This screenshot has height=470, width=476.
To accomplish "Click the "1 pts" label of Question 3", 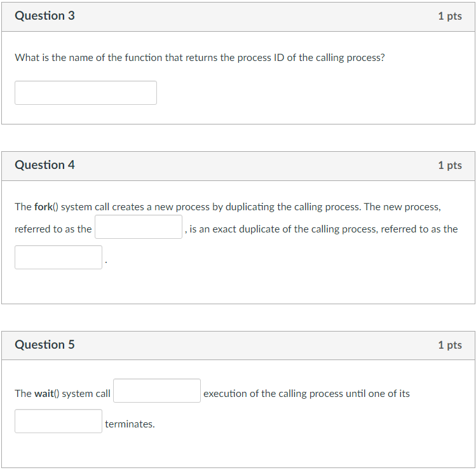I will tap(450, 16).
